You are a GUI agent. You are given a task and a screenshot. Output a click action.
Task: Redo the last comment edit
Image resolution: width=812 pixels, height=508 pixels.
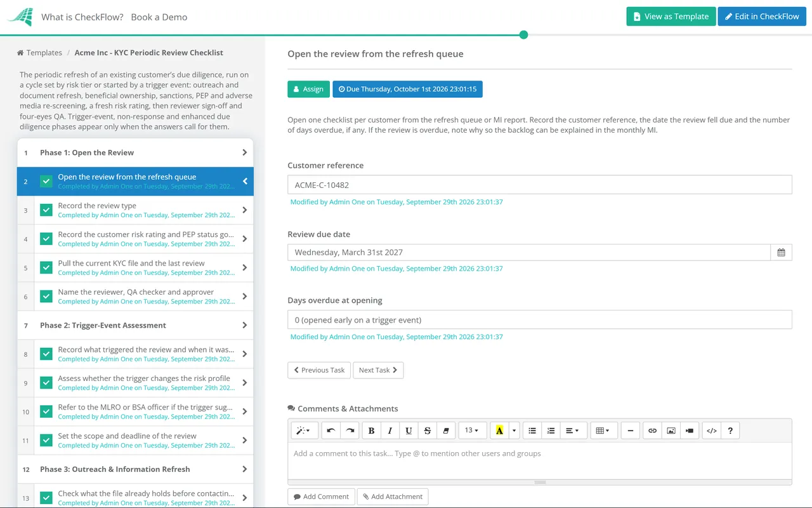(x=350, y=431)
